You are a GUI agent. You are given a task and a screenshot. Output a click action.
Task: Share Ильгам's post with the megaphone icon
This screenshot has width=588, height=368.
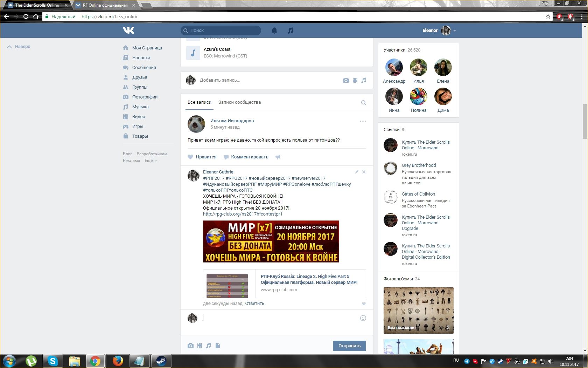(278, 157)
